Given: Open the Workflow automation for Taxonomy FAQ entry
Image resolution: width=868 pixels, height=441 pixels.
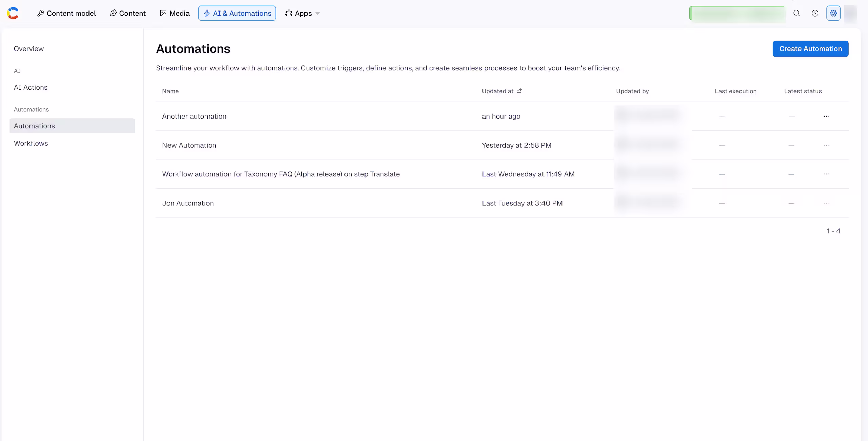Looking at the screenshot, I should point(281,174).
